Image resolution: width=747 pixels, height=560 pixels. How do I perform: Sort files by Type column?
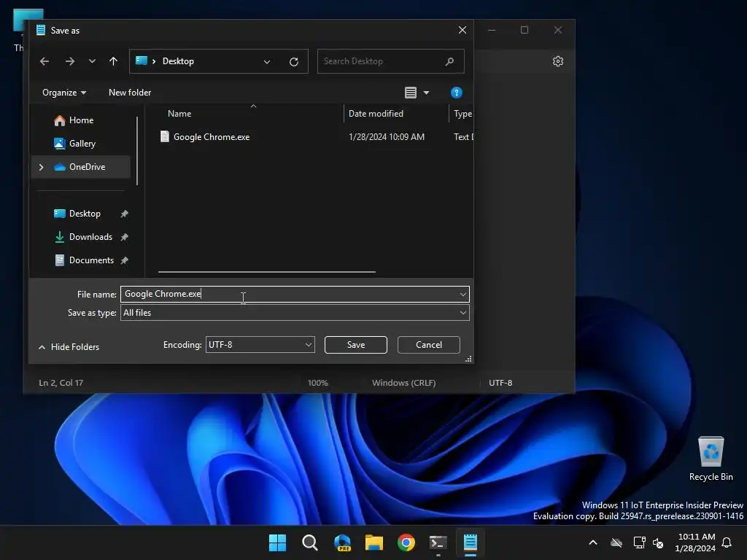pyautogui.click(x=462, y=113)
